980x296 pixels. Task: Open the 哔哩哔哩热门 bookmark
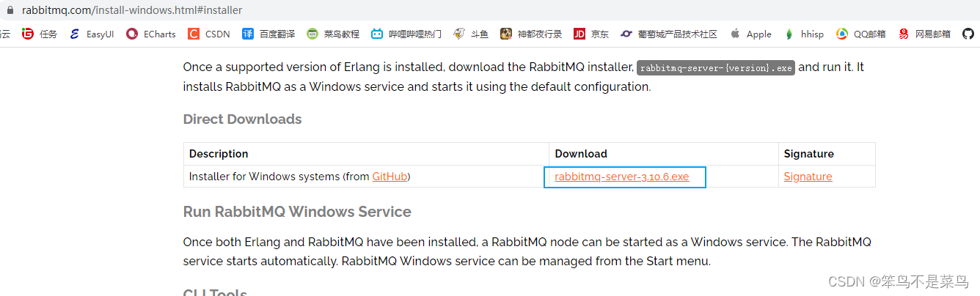coord(406,34)
